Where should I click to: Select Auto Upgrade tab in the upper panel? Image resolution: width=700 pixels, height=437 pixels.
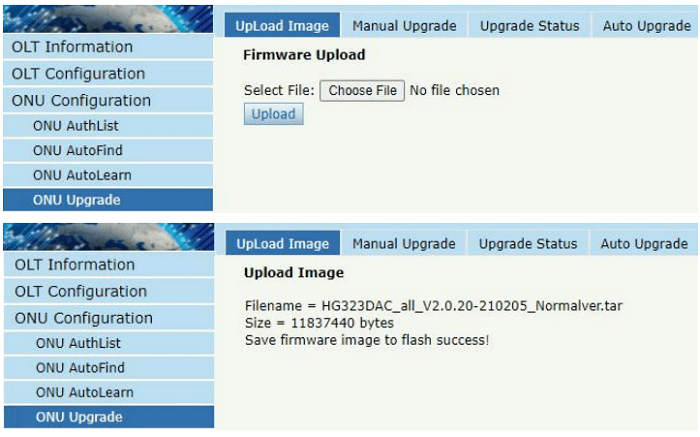646,26
